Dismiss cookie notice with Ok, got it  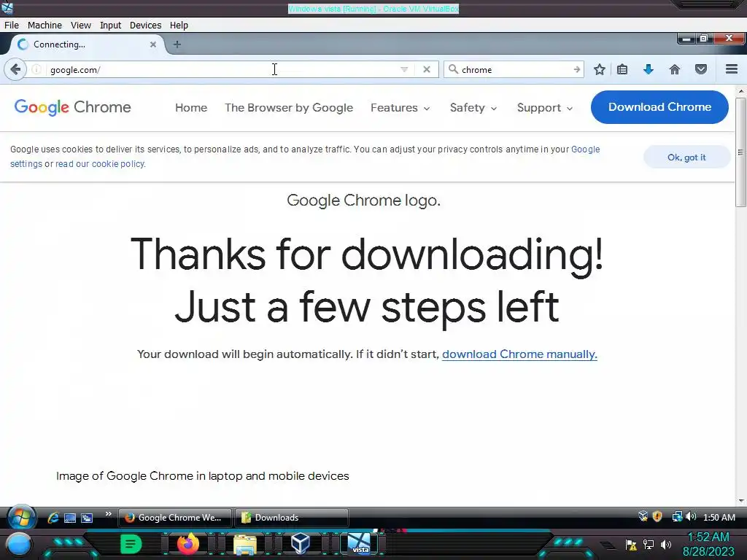[x=686, y=157]
